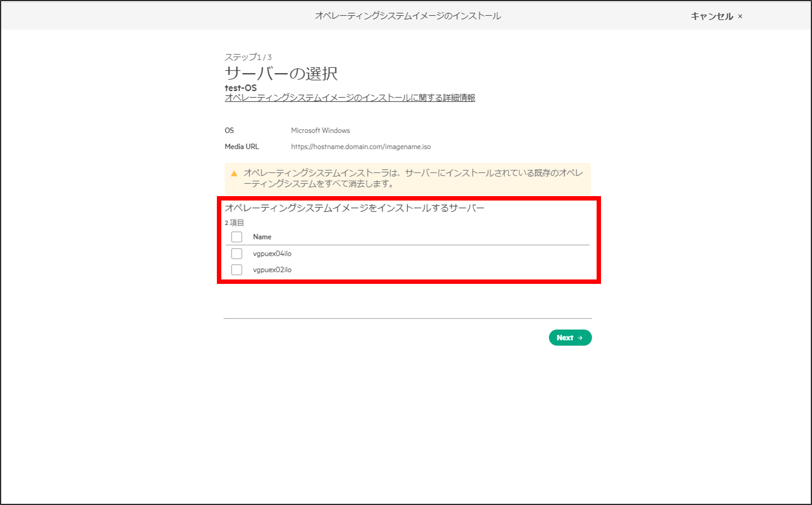The height and width of the screenshot is (505, 812).
Task: Click the Media URL label
Action: coord(242,147)
